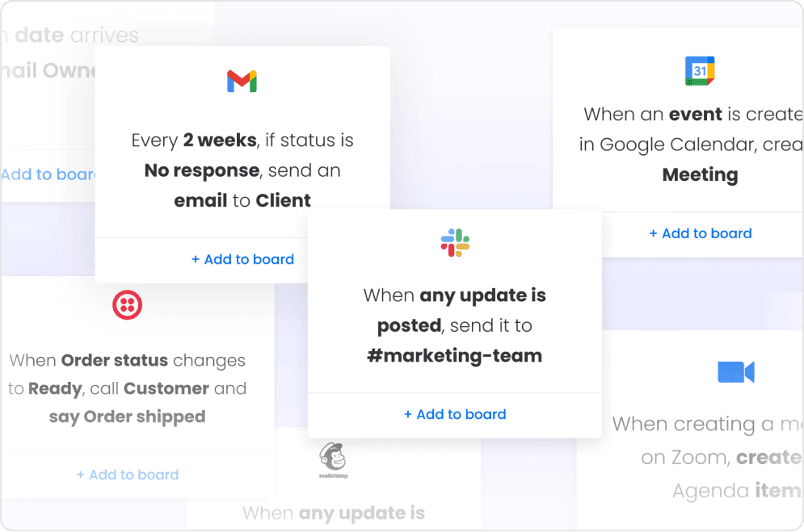804x532 pixels.
Task: Click the 'Customer' field in Twilio card
Action: (x=166, y=388)
